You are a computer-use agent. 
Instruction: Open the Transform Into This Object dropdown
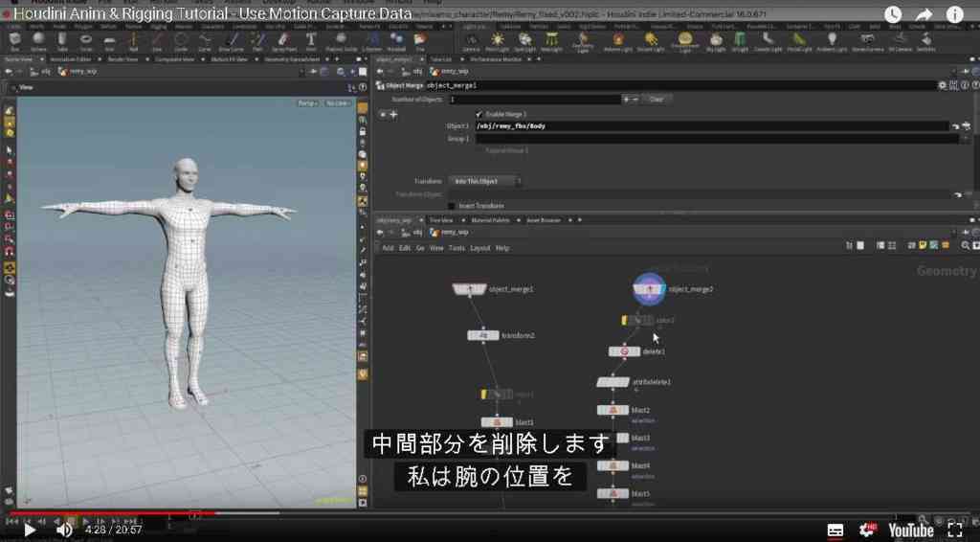[484, 181]
